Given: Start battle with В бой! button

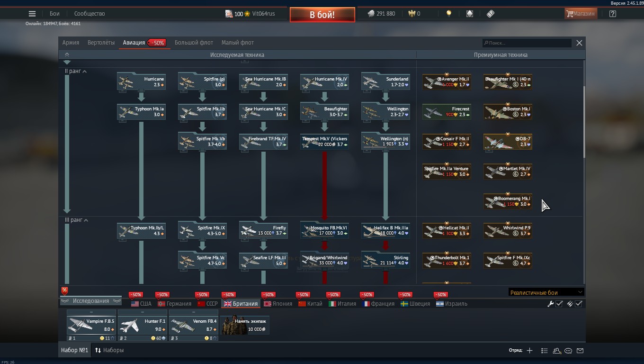Looking at the screenshot, I should click(322, 15).
